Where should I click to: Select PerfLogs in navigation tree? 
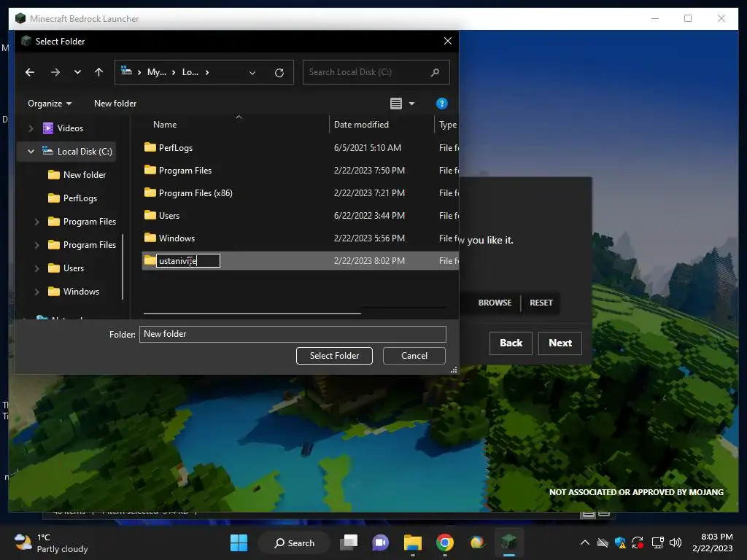(x=73, y=198)
